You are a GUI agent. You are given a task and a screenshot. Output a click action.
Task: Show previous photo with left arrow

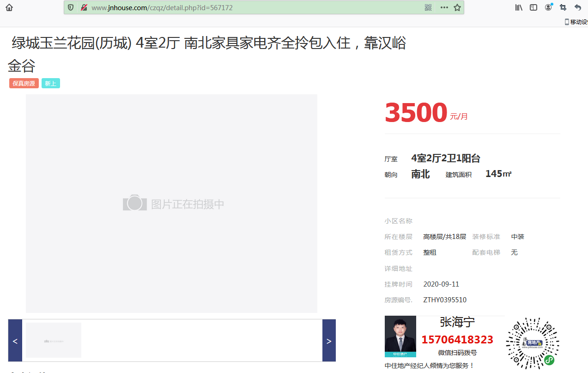[15, 341]
